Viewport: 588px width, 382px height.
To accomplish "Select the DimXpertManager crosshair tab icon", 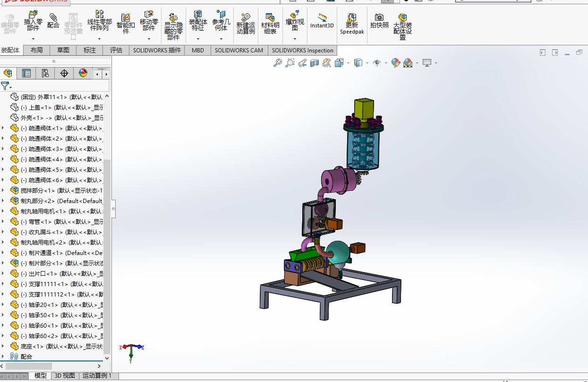I will click(64, 73).
